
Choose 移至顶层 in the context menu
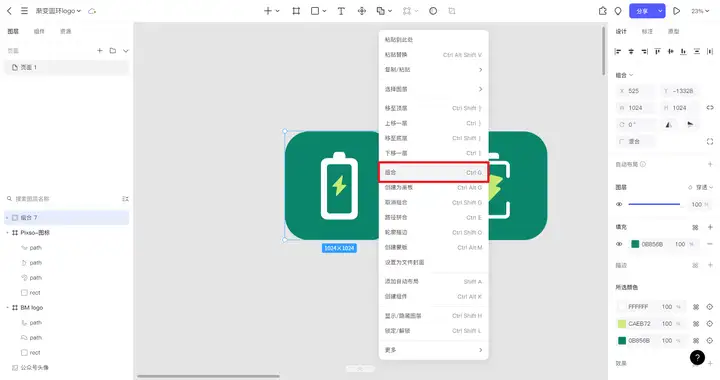(x=433, y=108)
